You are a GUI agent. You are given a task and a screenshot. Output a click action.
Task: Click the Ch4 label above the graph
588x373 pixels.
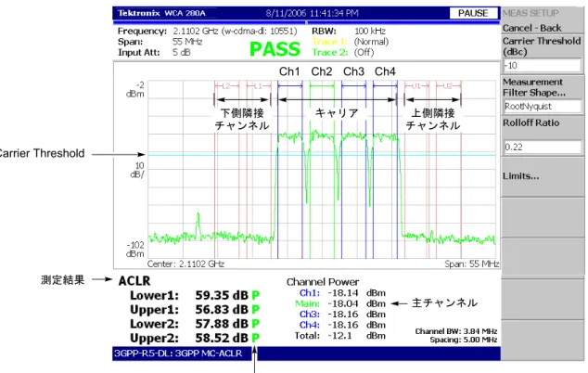pos(385,71)
